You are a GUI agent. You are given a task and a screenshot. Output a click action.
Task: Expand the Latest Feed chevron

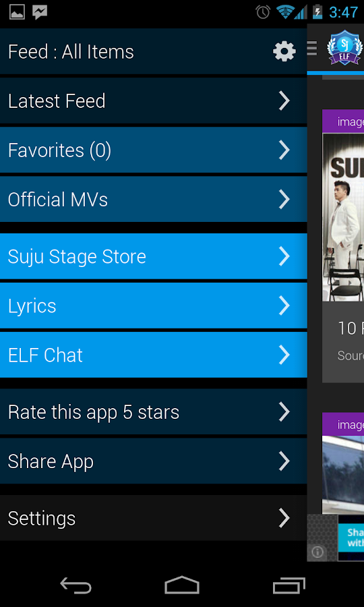tap(284, 101)
